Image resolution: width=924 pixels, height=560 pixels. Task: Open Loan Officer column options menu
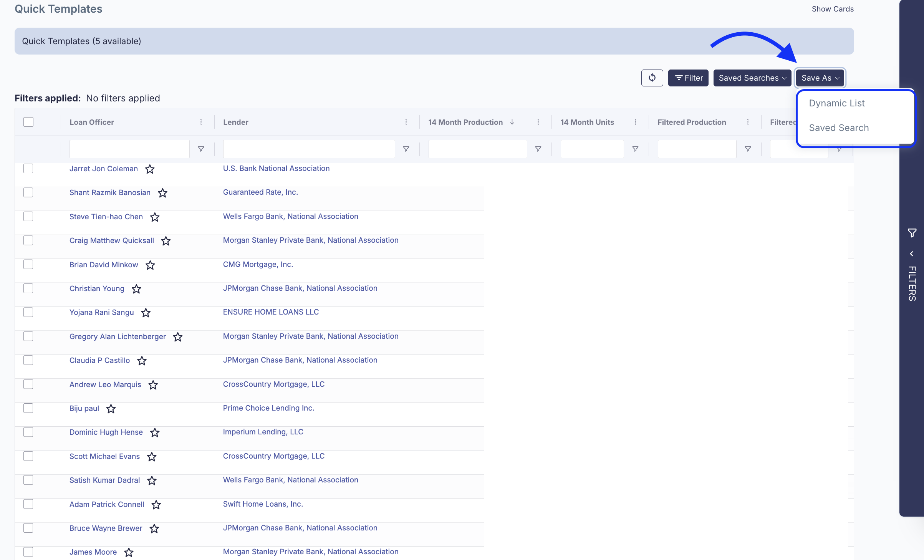201,122
